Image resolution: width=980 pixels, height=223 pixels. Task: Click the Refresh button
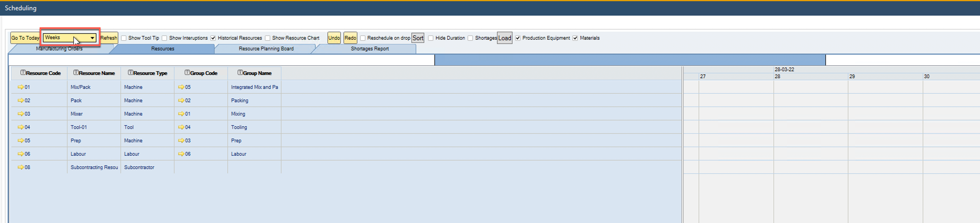pos(109,38)
